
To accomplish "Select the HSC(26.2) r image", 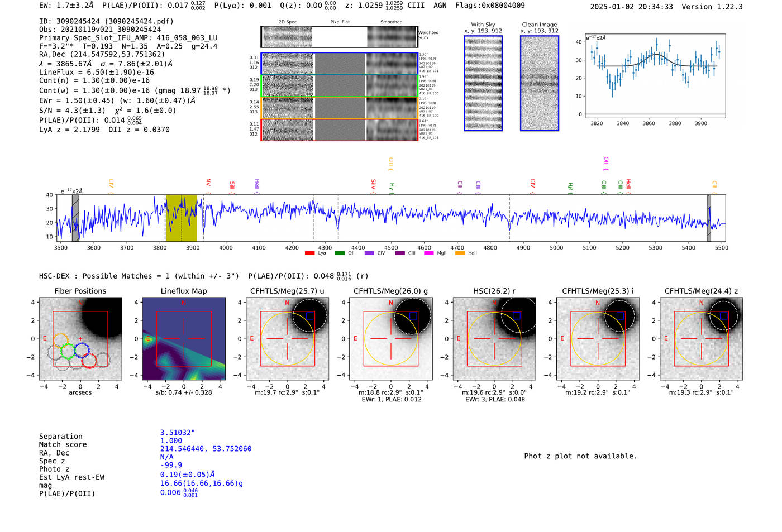I will pos(494,339).
